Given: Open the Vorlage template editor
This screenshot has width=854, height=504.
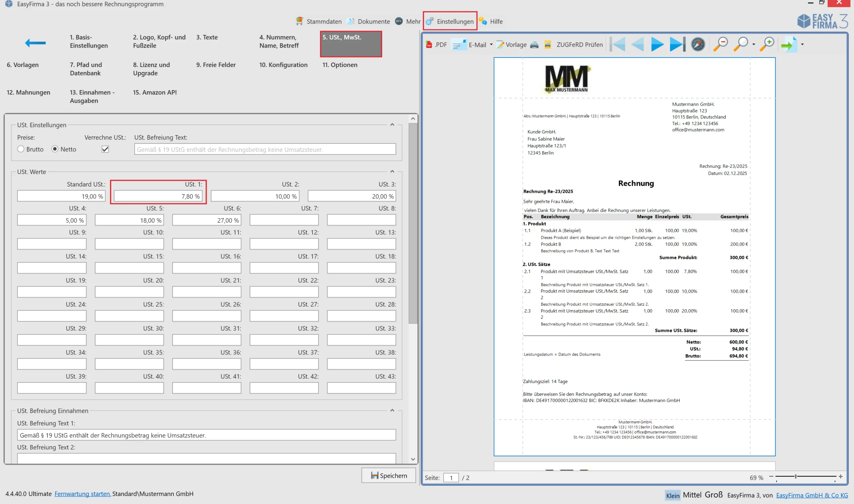Looking at the screenshot, I should pyautogui.click(x=511, y=44).
